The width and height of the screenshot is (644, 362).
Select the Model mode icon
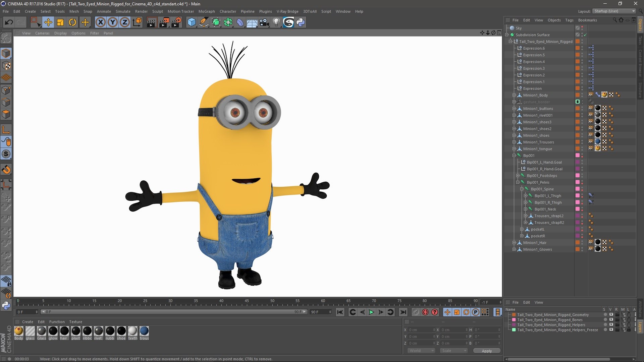coord(6,53)
